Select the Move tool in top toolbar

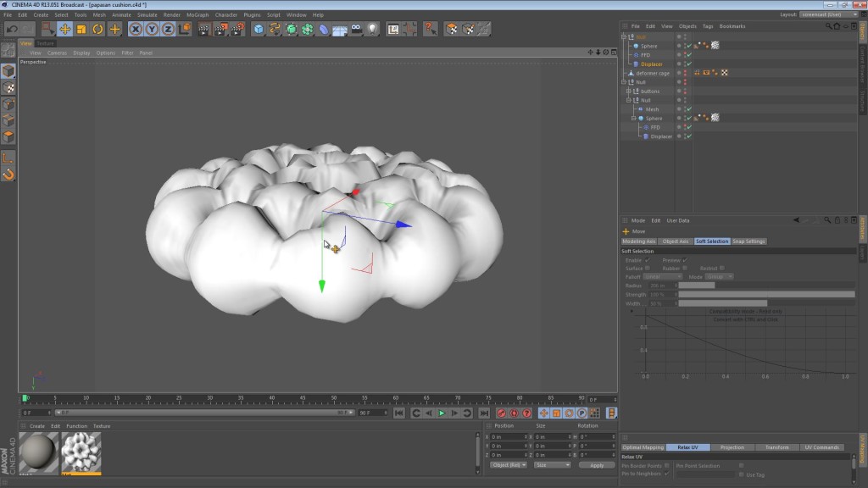(x=64, y=29)
